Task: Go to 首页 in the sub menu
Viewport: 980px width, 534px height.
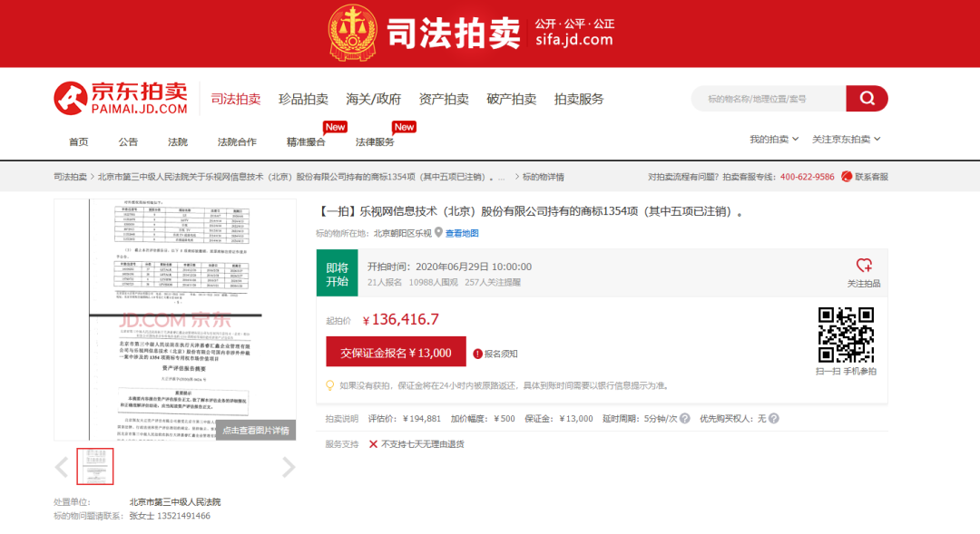Action: coord(79,141)
